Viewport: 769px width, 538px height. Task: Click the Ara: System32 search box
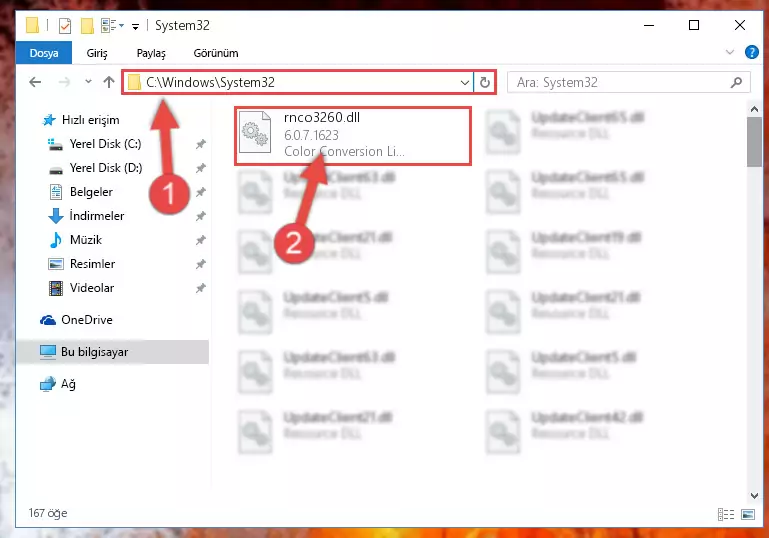pos(628,82)
